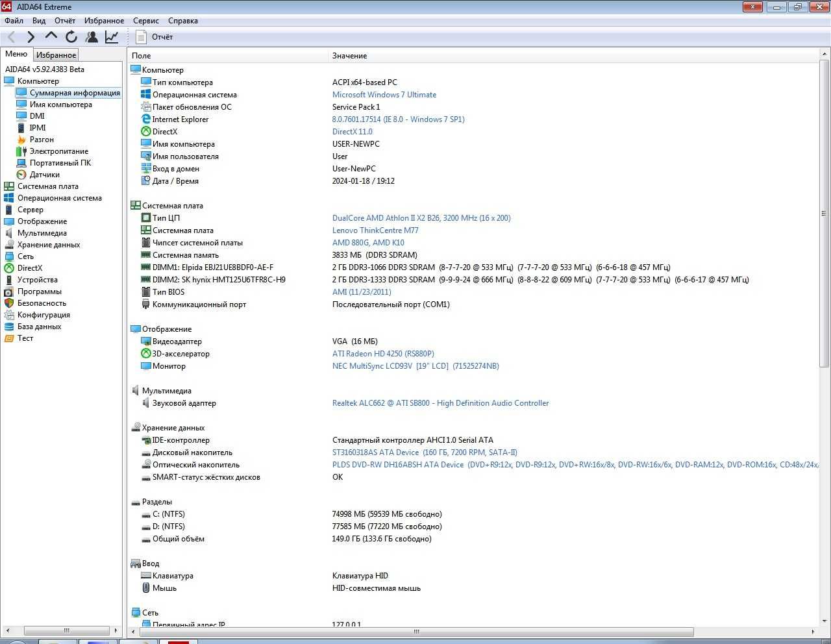Open the ATI Radeon HD 4250 link

click(x=383, y=354)
